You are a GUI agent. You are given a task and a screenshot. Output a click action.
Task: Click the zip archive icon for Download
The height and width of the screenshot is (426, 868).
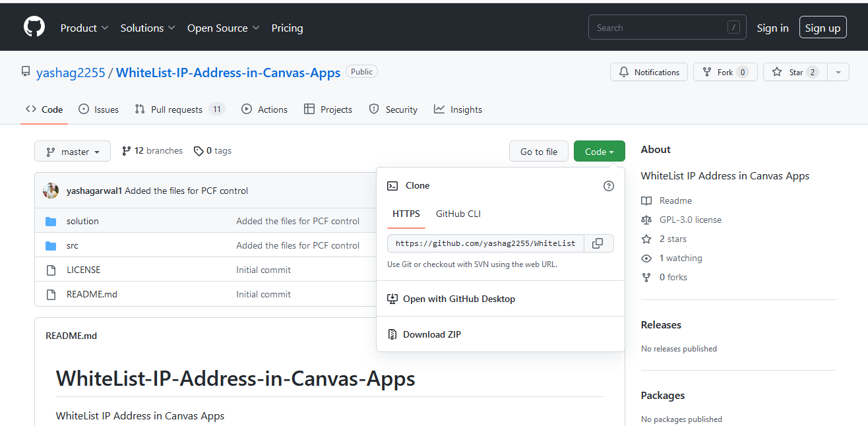click(x=392, y=334)
